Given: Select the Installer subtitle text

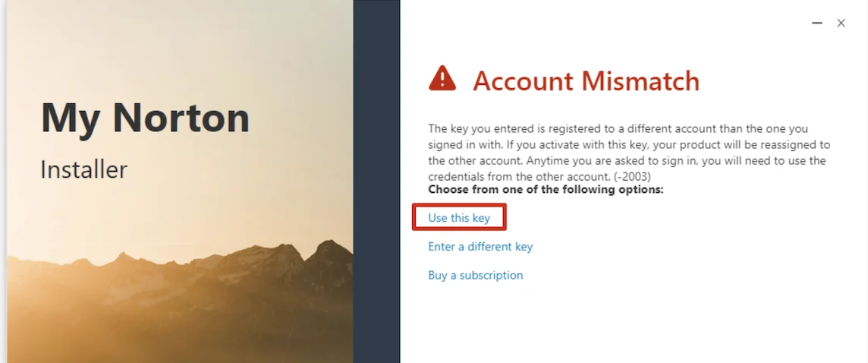Looking at the screenshot, I should pos(83,169).
